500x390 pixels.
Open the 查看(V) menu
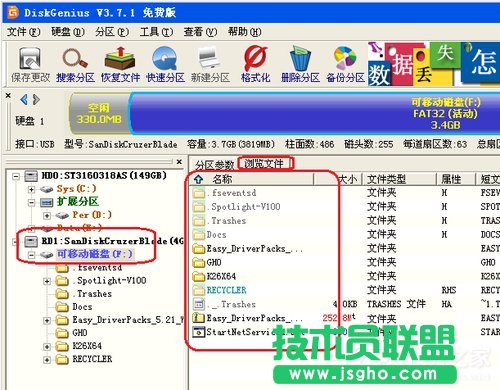(200, 32)
